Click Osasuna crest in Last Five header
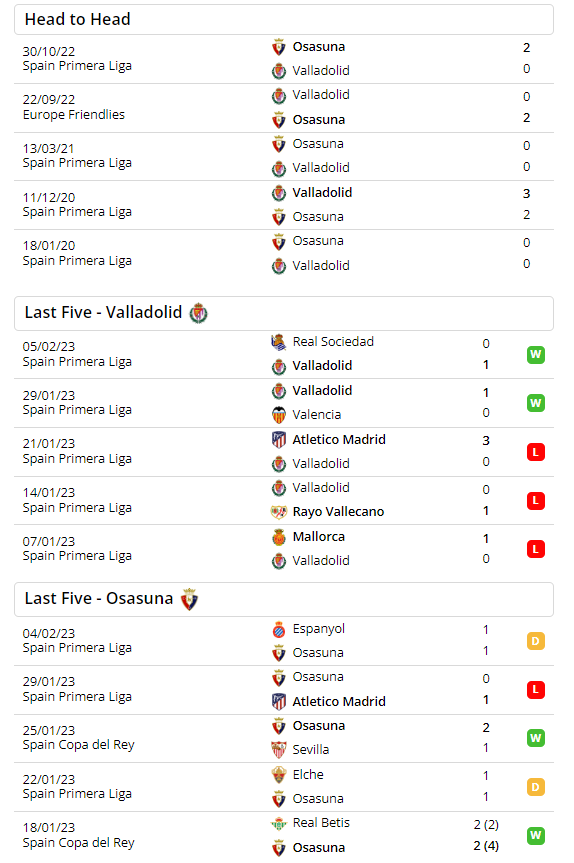 [189, 599]
